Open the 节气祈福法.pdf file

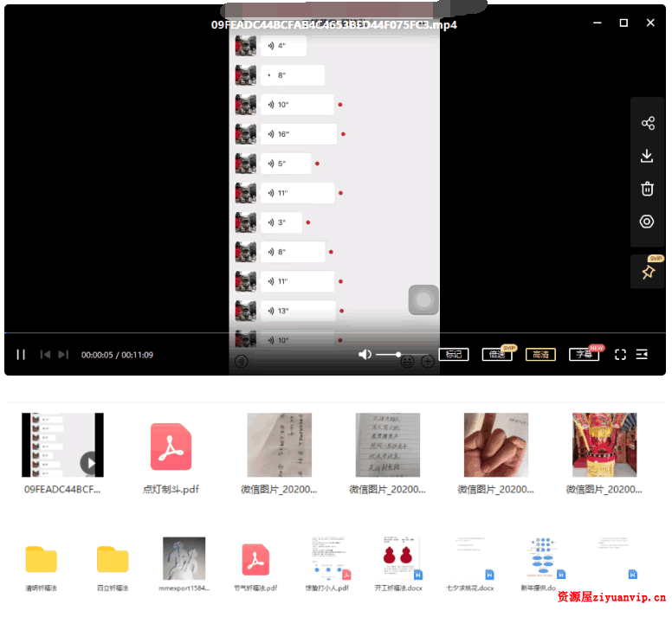coord(255,559)
